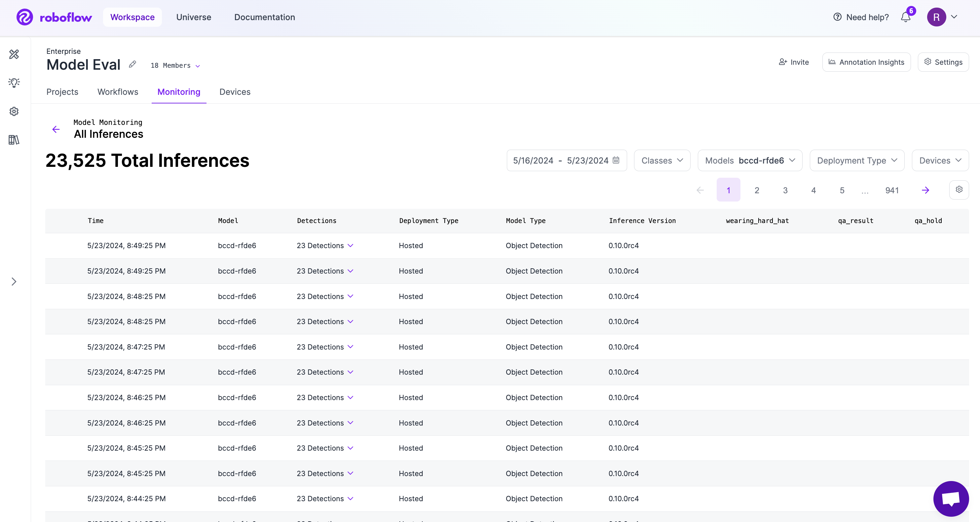Click the pencil icon beside Model Eval
Viewport: 980px width, 522px height.
point(132,64)
